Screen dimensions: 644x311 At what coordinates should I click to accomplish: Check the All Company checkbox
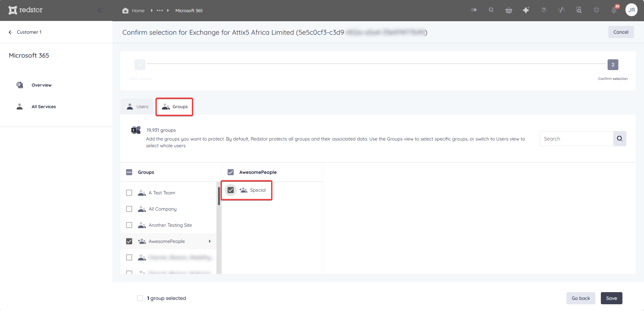129,209
